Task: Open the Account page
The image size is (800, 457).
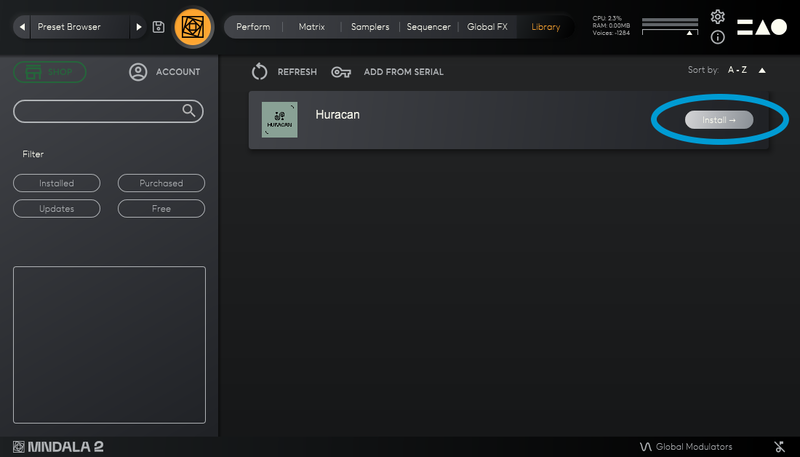Action: 166,72
